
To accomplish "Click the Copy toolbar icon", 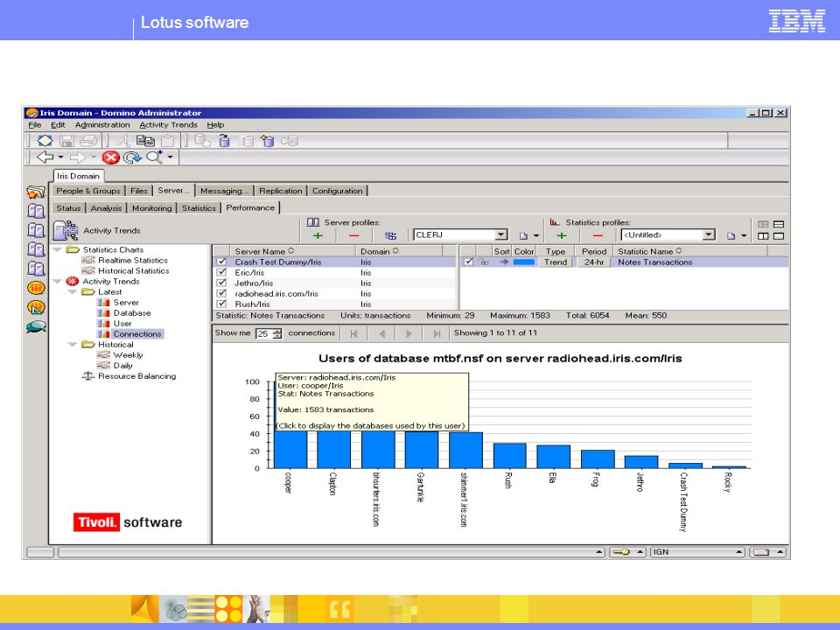I will 145,141.
